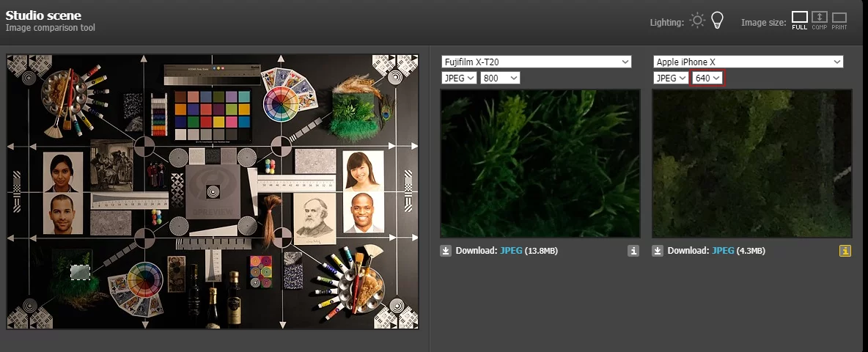Click the woman's portrait at left of scene
The width and height of the screenshot is (868, 352).
click(63, 172)
